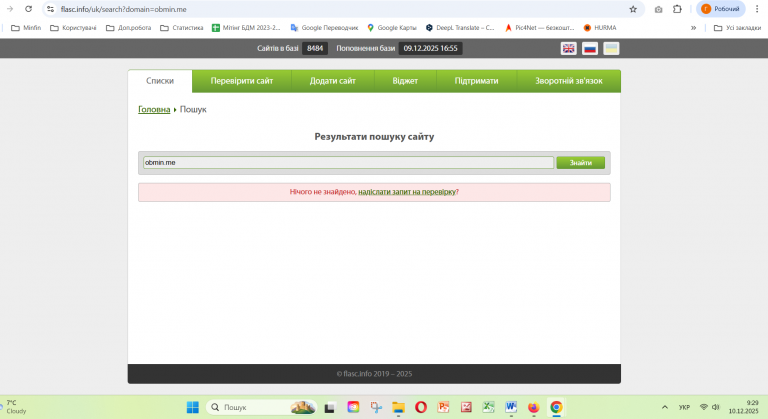
Task: Follow the Головна breadcrumb link
Action: pyautogui.click(x=154, y=109)
